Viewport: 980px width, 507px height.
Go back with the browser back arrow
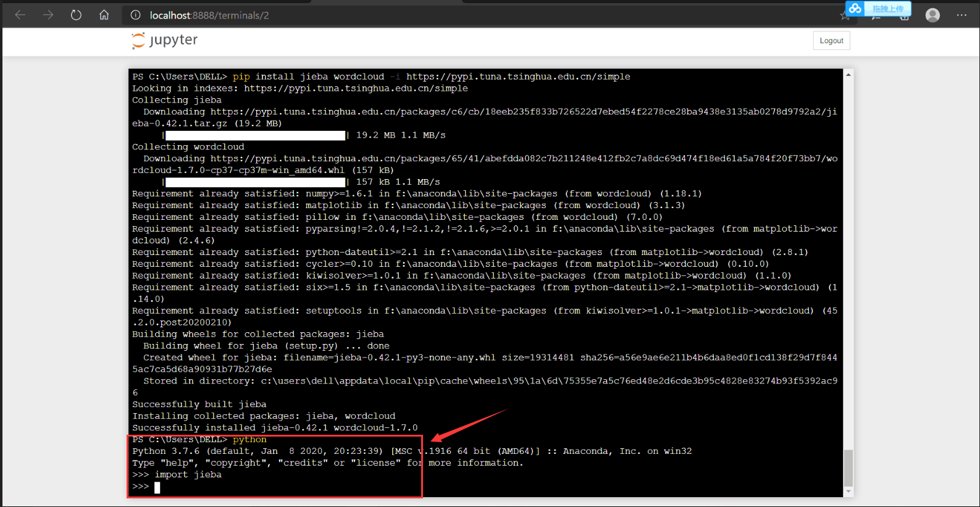[20, 15]
